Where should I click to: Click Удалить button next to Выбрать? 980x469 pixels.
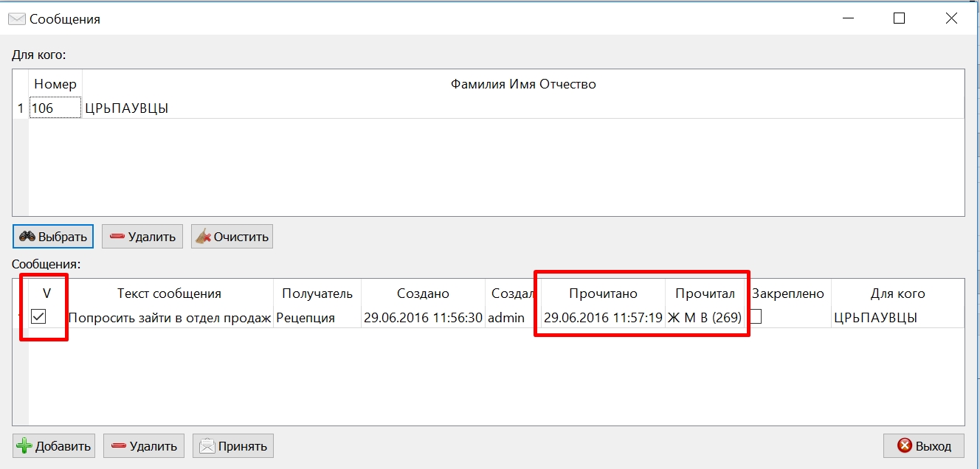142,237
